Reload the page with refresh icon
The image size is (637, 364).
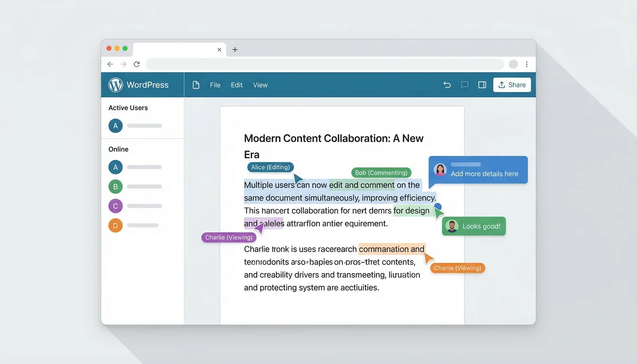click(136, 64)
